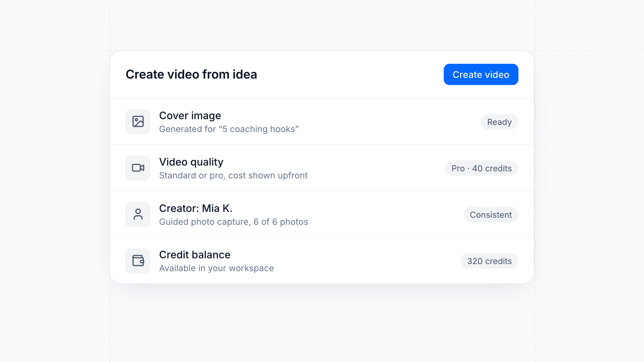Click 'Standard or pro, cost shown upfront'
The height and width of the screenshot is (362, 644).
pos(233,176)
